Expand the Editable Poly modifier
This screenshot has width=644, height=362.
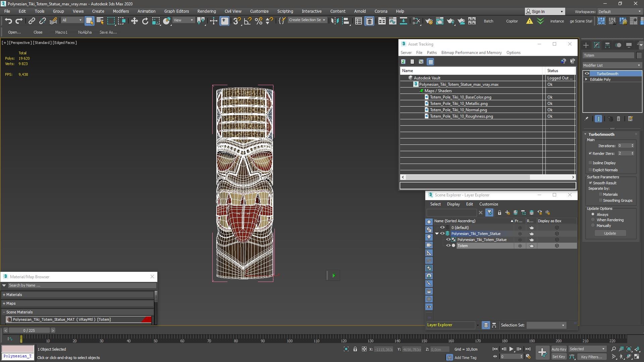coord(586,79)
